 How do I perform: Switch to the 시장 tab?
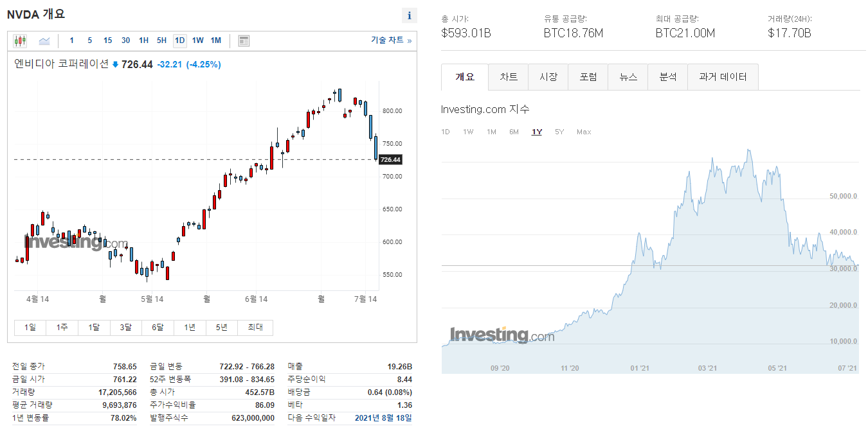pyautogui.click(x=548, y=77)
